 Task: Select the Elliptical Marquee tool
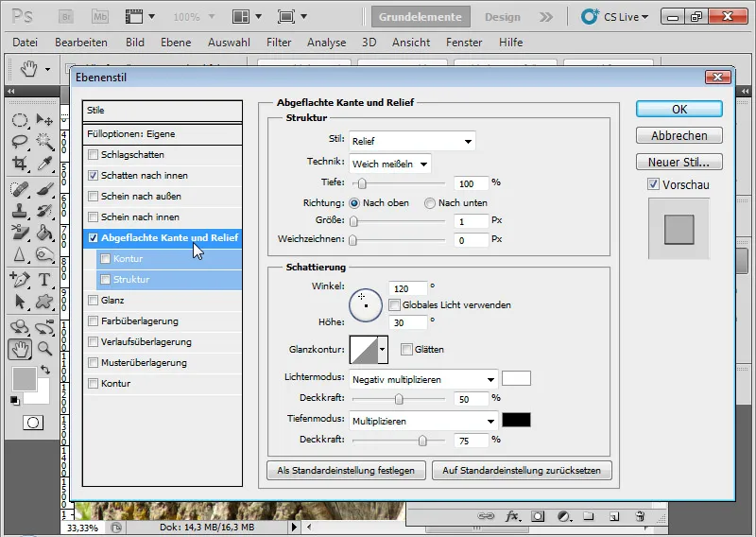19,119
